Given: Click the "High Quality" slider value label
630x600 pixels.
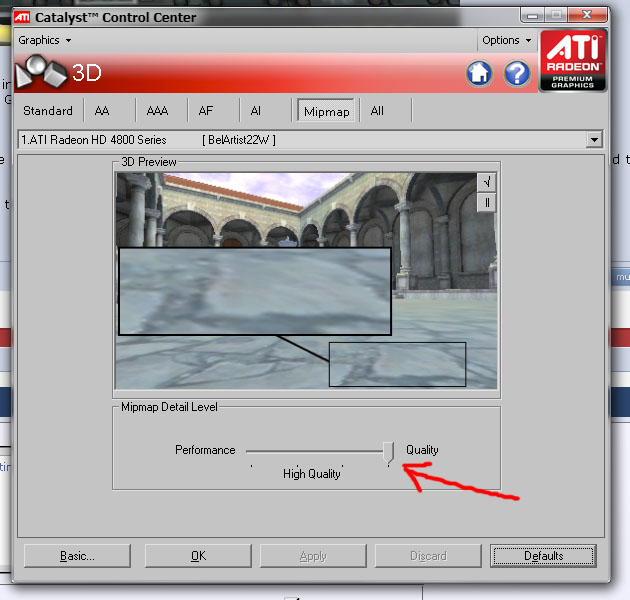Looking at the screenshot, I should (312, 474).
